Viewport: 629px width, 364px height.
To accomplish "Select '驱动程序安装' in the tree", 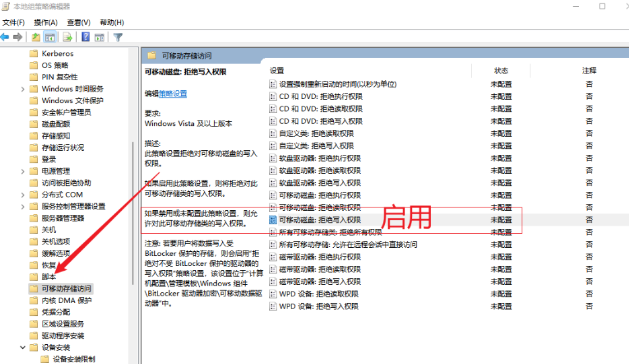I will [63, 336].
